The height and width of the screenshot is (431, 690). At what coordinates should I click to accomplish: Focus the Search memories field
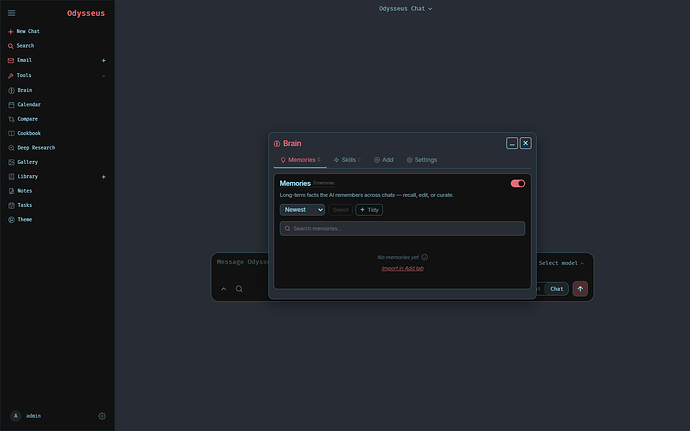pos(402,228)
